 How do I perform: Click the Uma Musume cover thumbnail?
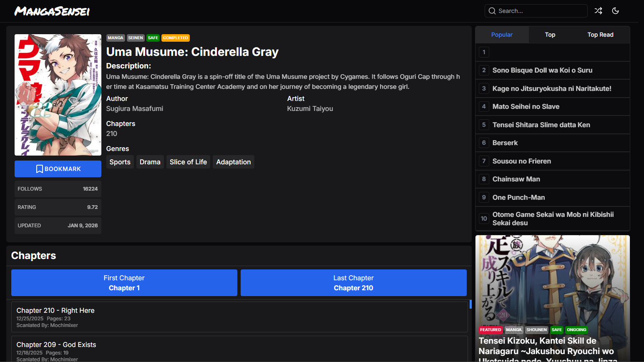pyautogui.click(x=58, y=95)
